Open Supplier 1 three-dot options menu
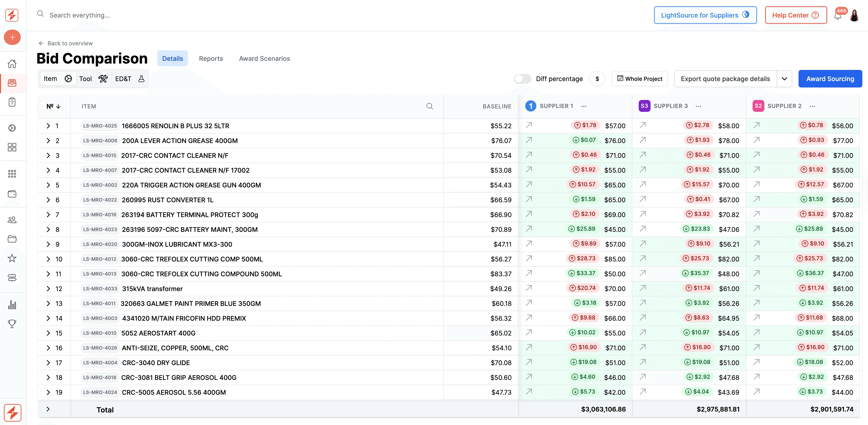Image resolution: width=868 pixels, height=425 pixels. [584, 106]
